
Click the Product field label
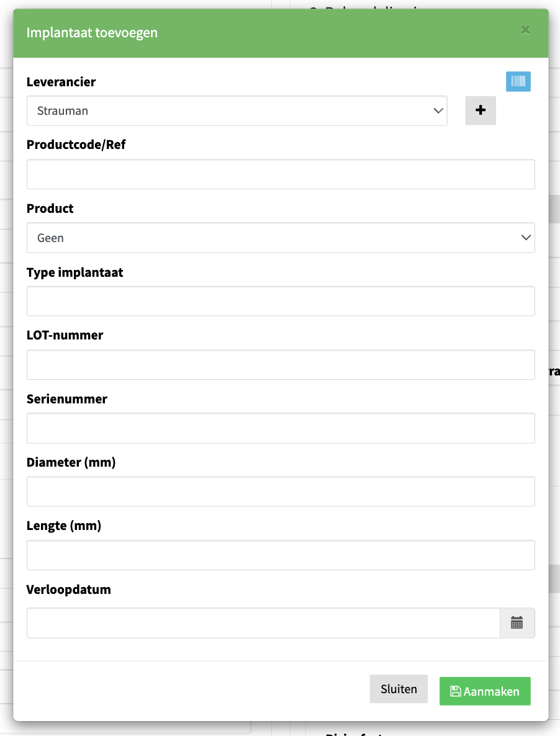click(x=50, y=209)
